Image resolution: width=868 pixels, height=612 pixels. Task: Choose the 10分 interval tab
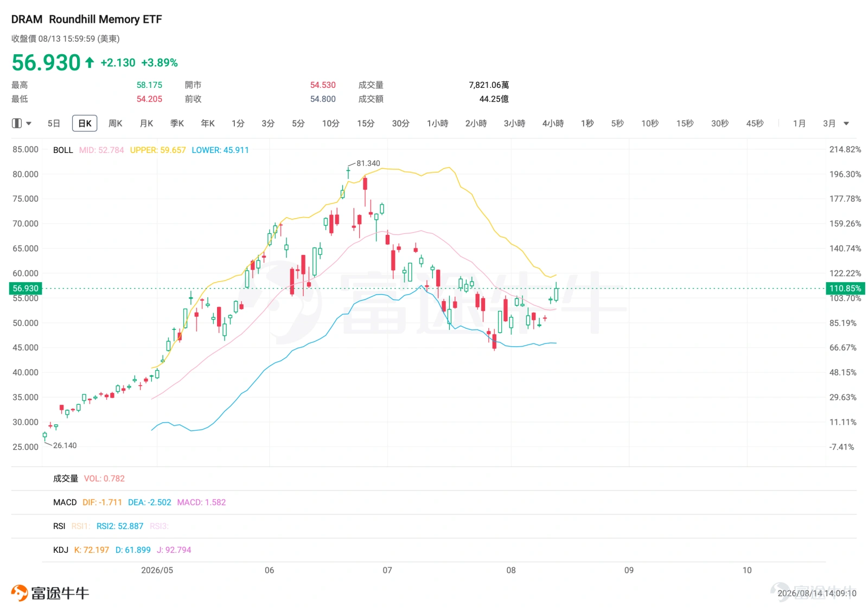pyautogui.click(x=331, y=124)
